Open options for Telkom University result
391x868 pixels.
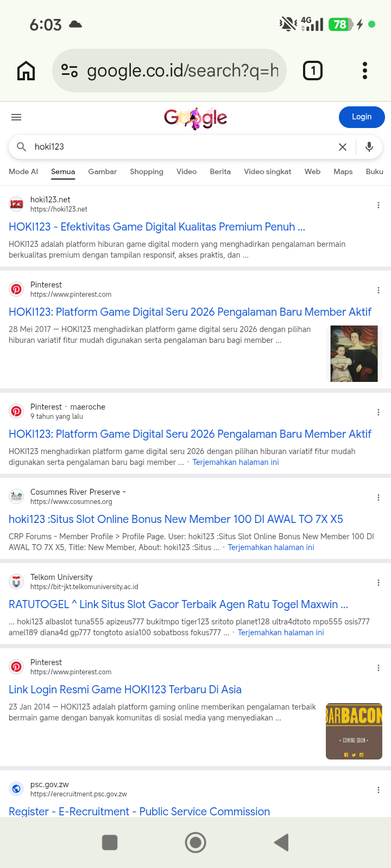[x=379, y=583]
